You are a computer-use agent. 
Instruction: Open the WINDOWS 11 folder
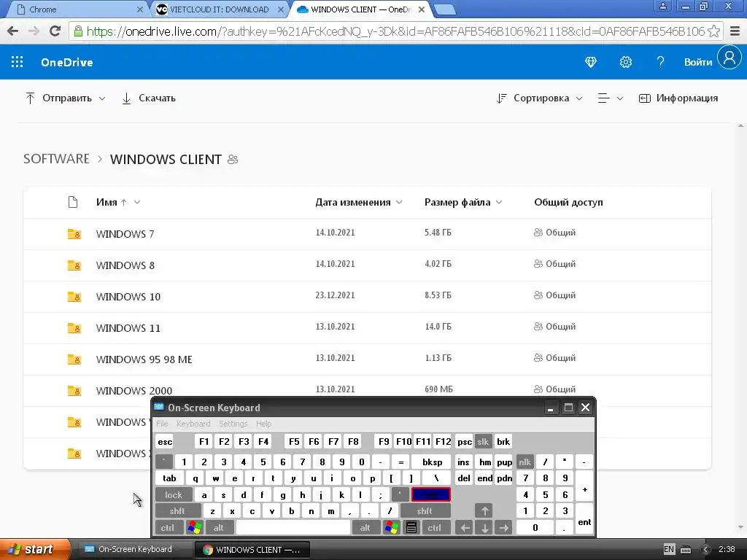128,328
